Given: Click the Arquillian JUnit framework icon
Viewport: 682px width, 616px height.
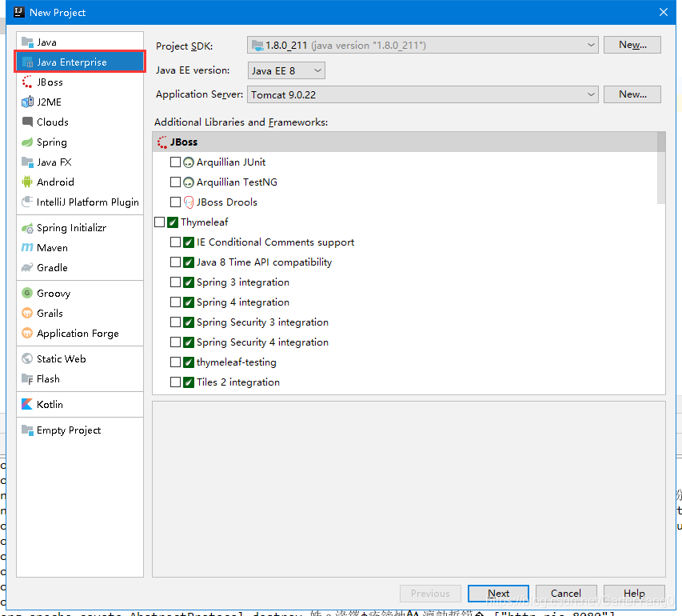Looking at the screenshot, I should pyautogui.click(x=189, y=162).
